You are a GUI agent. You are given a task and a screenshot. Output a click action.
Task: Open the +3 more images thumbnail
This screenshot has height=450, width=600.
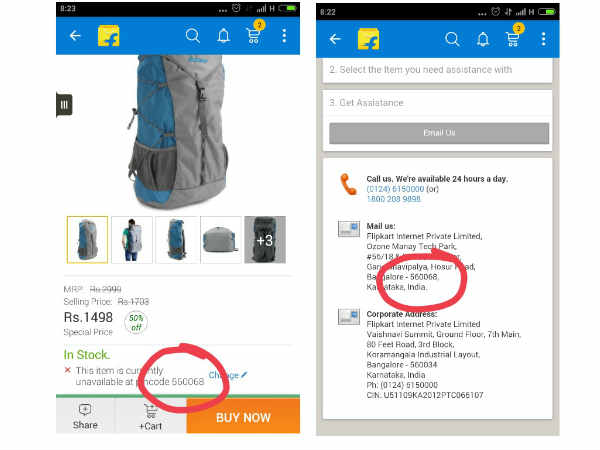pos(265,240)
